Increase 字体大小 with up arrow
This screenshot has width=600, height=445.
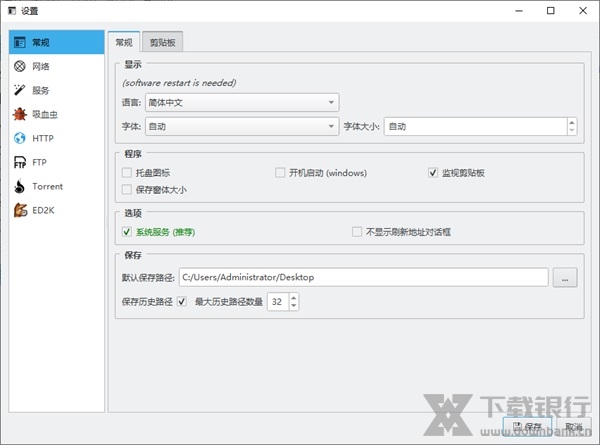572,122
